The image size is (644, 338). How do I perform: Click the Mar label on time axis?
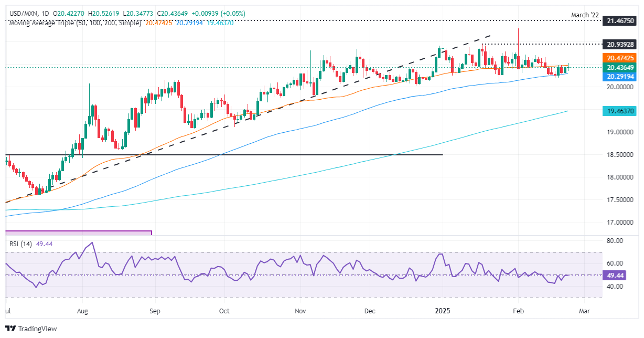click(x=584, y=311)
